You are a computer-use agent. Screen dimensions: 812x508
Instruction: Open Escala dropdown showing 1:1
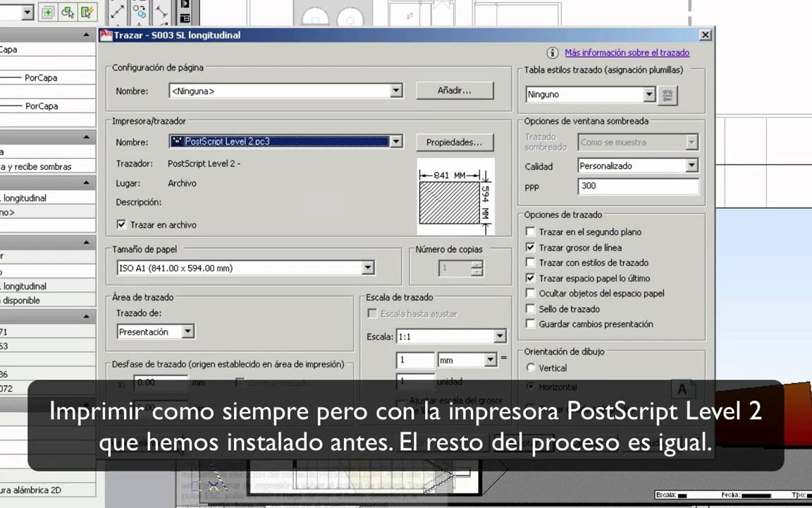[x=500, y=337]
